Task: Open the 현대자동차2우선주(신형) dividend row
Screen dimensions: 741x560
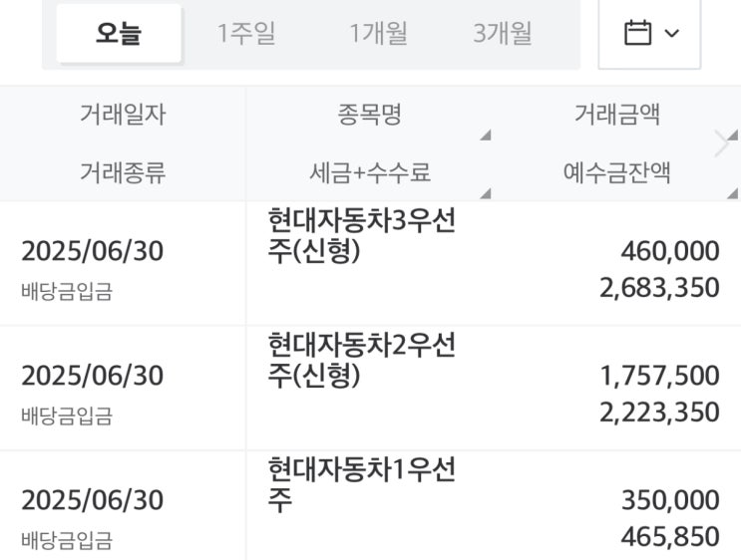Action: point(361,362)
